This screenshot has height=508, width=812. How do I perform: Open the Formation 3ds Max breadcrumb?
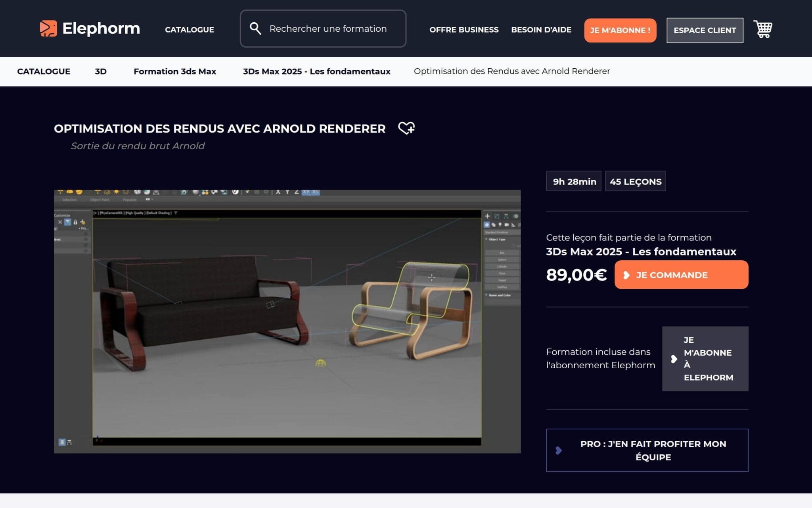pos(175,71)
